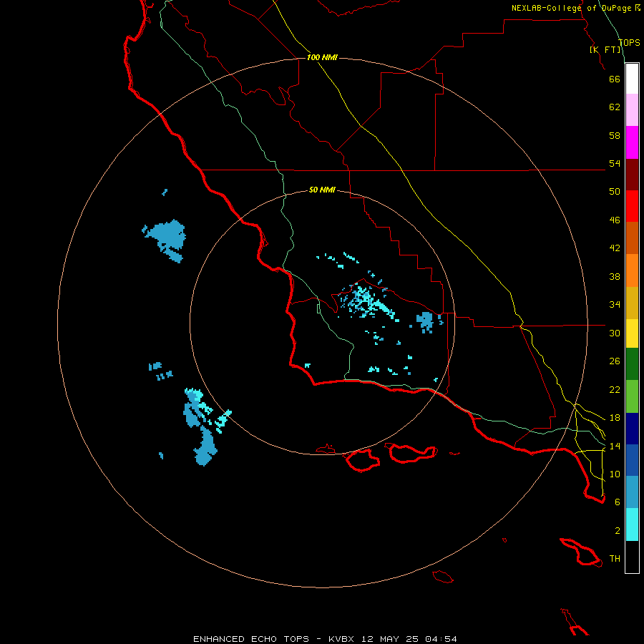Click the navy legend swatch

tap(632, 429)
